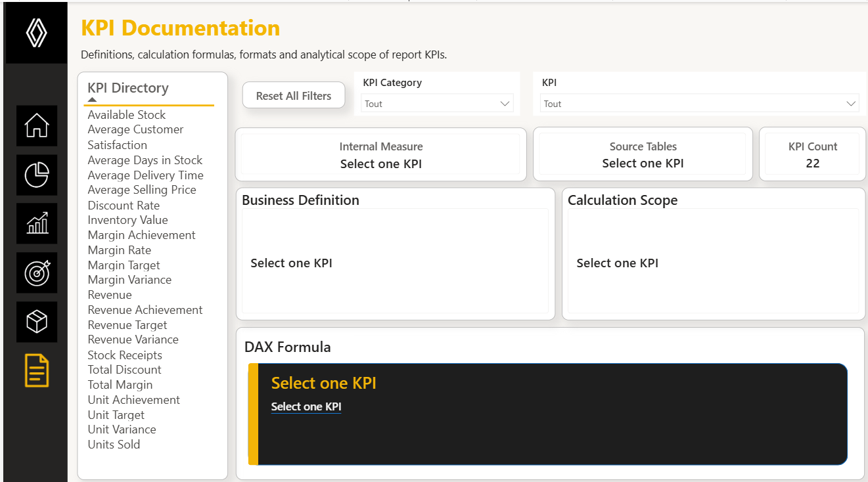Select Margin Achievement KPI
This screenshot has height=482, width=868.
142,235
